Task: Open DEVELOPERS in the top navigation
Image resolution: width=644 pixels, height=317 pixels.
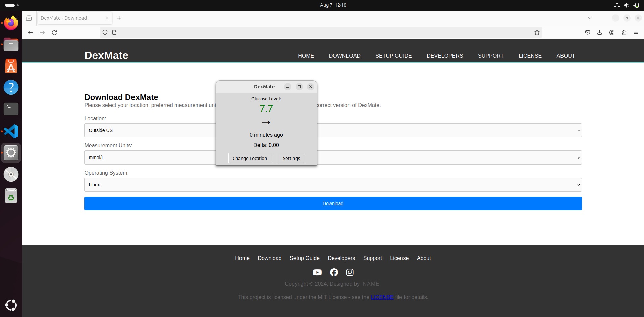Action: pyautogui.click(x=445, y=56)
